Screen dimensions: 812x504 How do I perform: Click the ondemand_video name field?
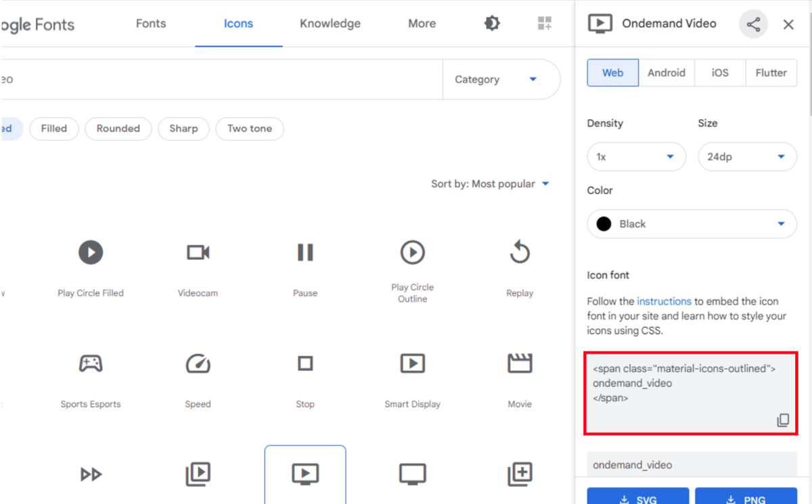tap(692, 465)
